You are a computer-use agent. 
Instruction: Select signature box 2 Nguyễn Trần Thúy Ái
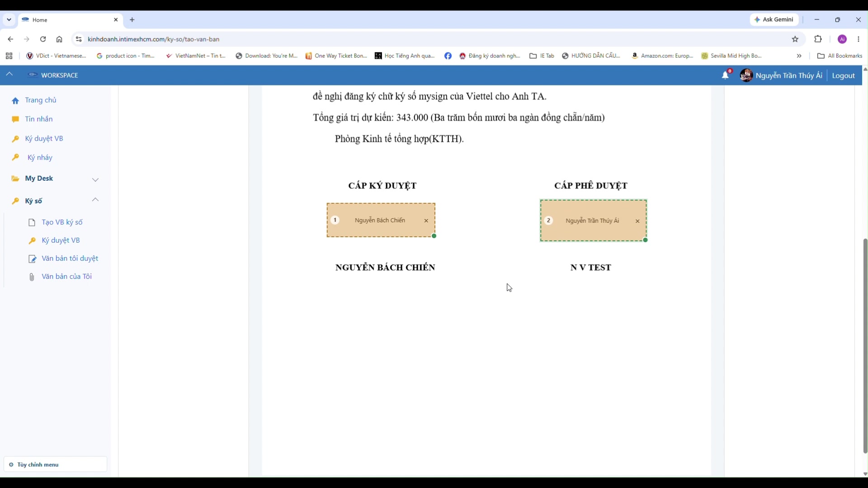point(593,221)
